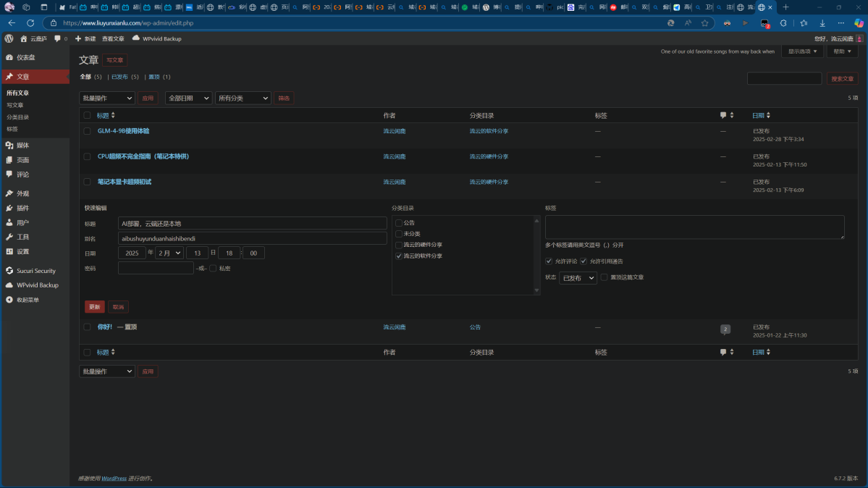This screenshot has width=868, height=488.
Task: Collapse the sidebar with 收起菜单
Action: tap(28, 300)
